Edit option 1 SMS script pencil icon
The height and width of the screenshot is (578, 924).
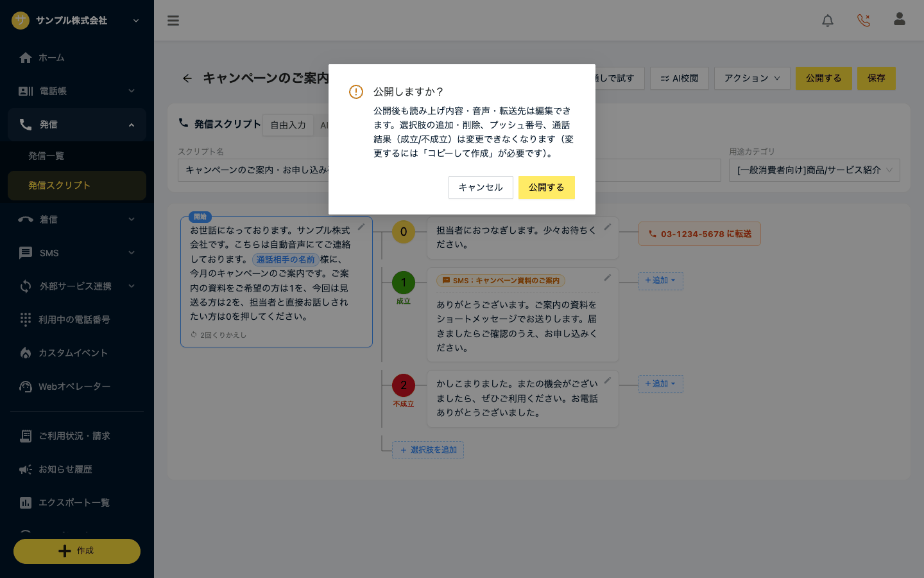point(607,277)
